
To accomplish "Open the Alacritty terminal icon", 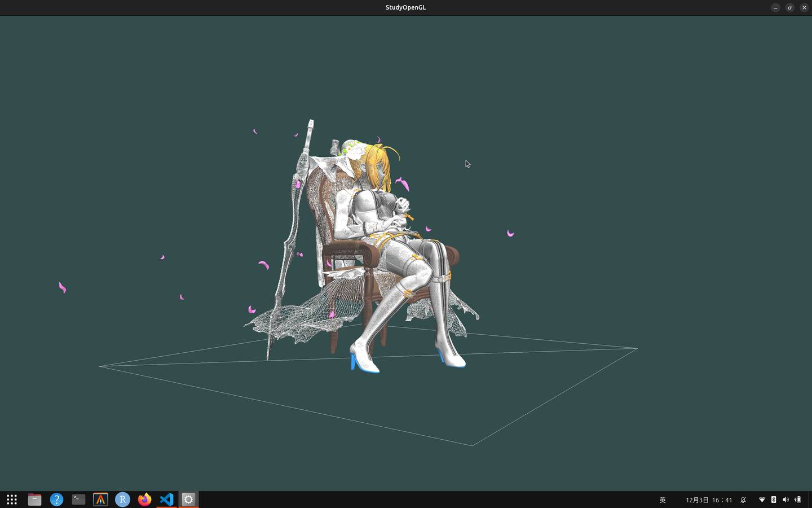I will pos(100,500).
